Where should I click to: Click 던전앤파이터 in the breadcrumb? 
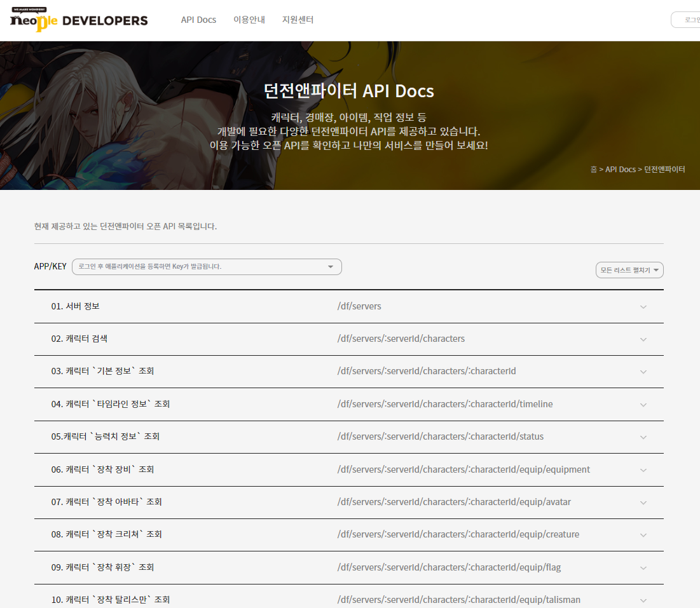(664, 170)
